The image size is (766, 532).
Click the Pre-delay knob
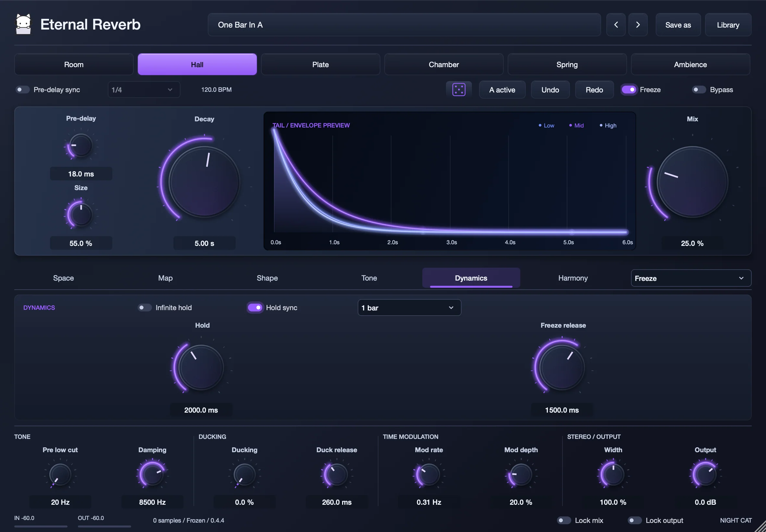tap(81, 145)
